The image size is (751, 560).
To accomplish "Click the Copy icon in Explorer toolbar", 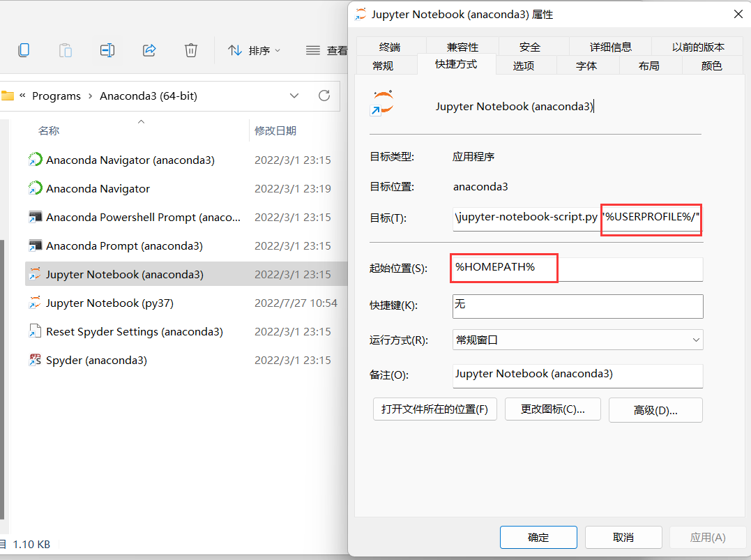I will [24, 50].
